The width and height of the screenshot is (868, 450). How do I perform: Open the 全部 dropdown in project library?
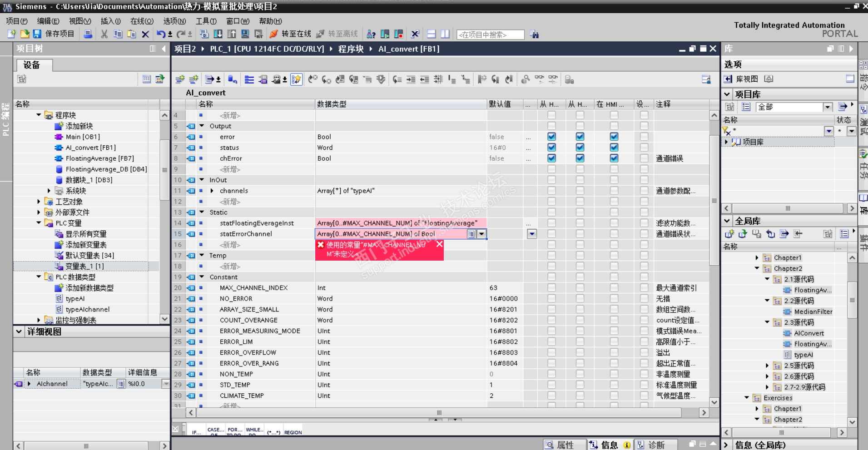[828, 107]
